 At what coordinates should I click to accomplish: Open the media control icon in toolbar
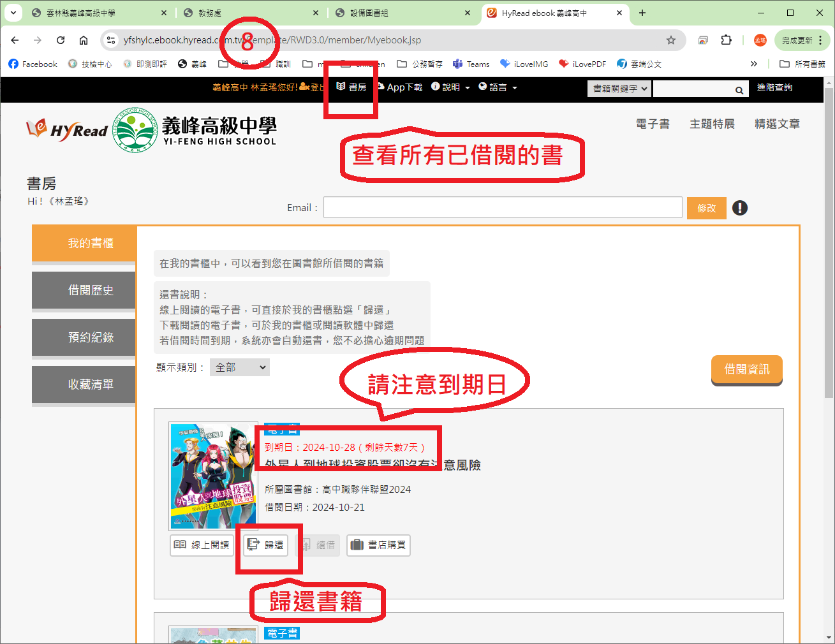coord(703,40)
